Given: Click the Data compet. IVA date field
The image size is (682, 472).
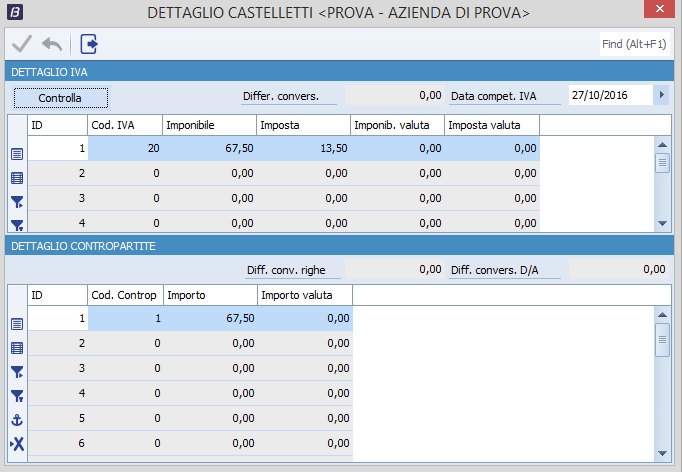Looking at the screenshot, I should 611,95.
